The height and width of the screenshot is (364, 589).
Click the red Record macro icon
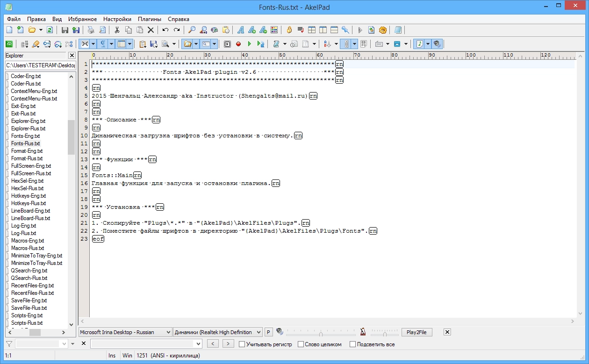point(238,44)
